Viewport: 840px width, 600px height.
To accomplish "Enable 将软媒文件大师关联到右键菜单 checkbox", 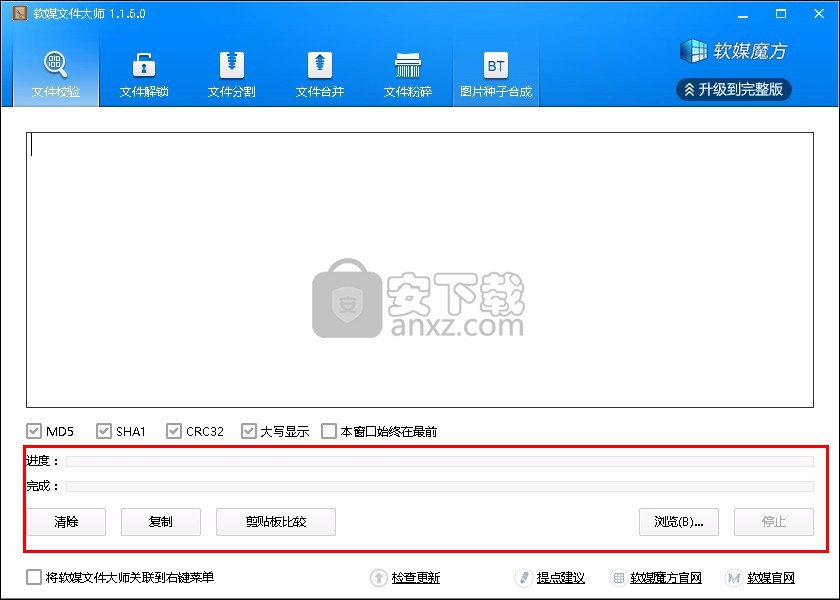I will point(34,577).
